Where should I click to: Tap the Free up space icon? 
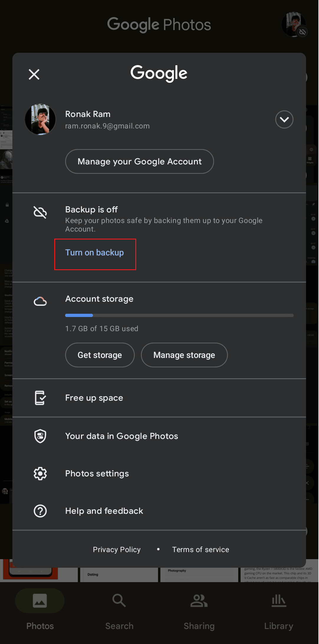pos(40,398)
